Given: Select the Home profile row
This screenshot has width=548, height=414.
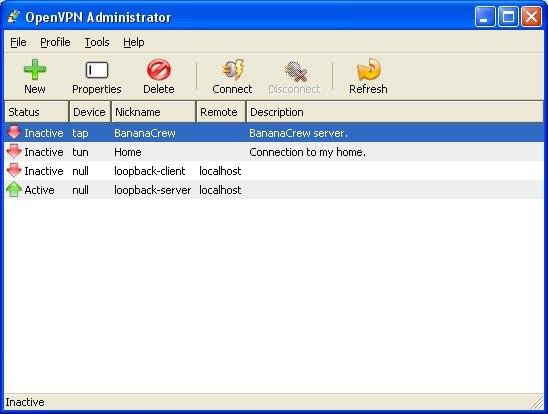Looking at the screenshot, I should [x=274, y=152].
